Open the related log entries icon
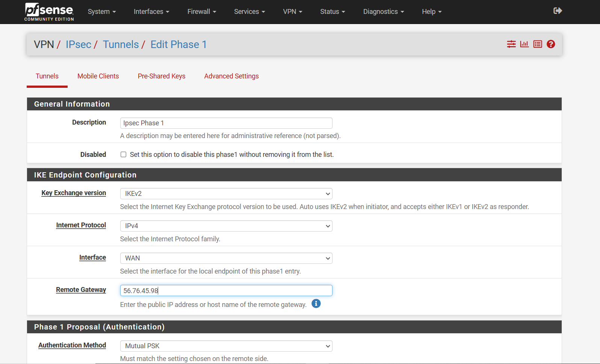The image size is (600, 364). click(538, 44)
